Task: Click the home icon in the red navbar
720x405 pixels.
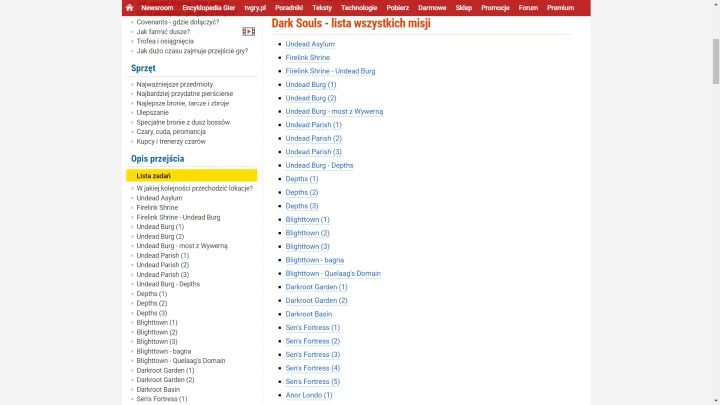Action: point(130,7)
